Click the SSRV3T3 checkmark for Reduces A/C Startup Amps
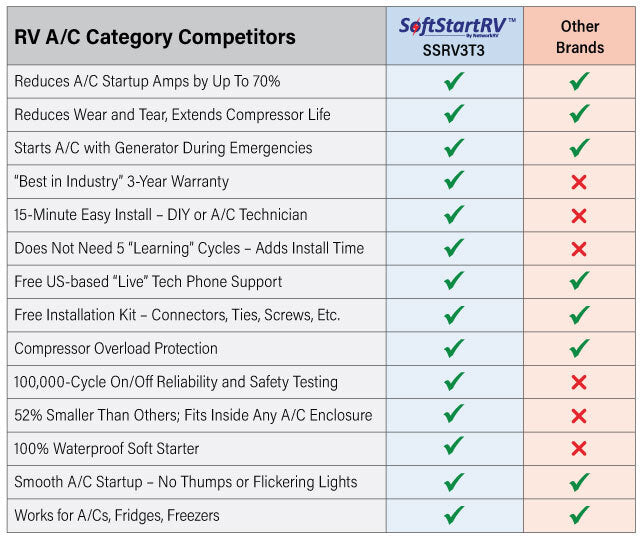Image resolution: width=640 pixels, height=537 pixels. click(454, 81)
